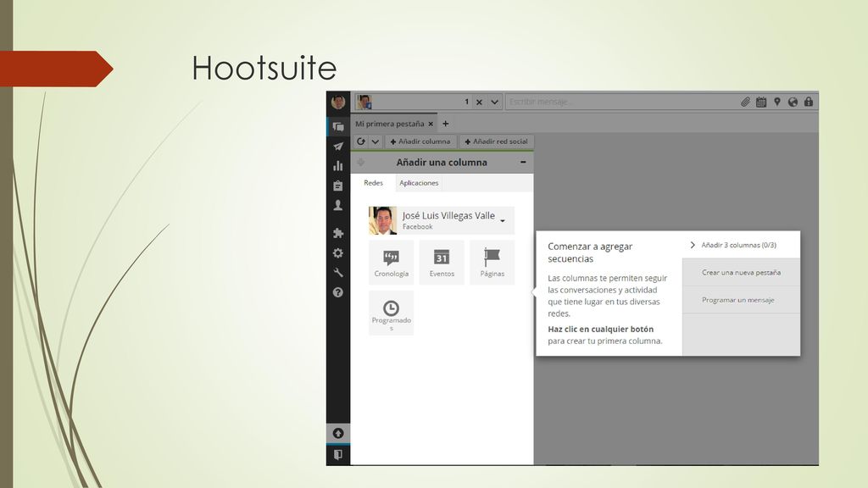Open the scheduling calendar icon in compose bar
Viewport: 868px width, 488px height.
(x=761, y=102)
